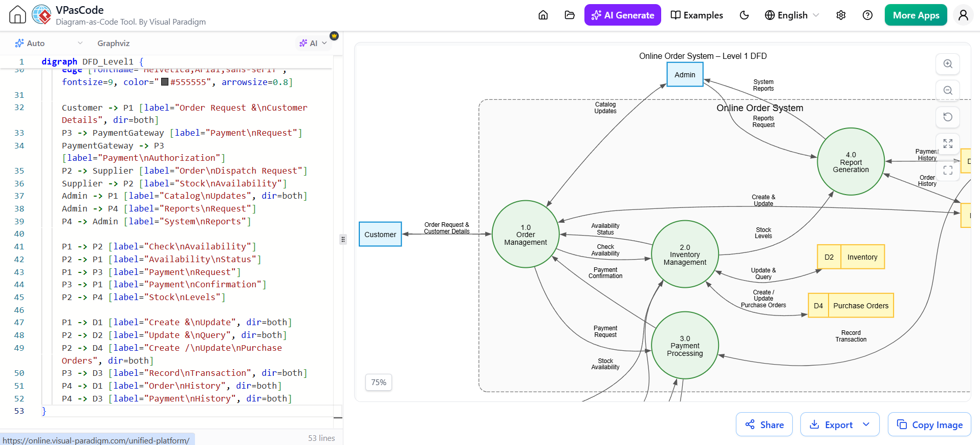Click the Copy Image button
Image resolution: width=980 pixels, height=445 pixels.
[929, 425]
